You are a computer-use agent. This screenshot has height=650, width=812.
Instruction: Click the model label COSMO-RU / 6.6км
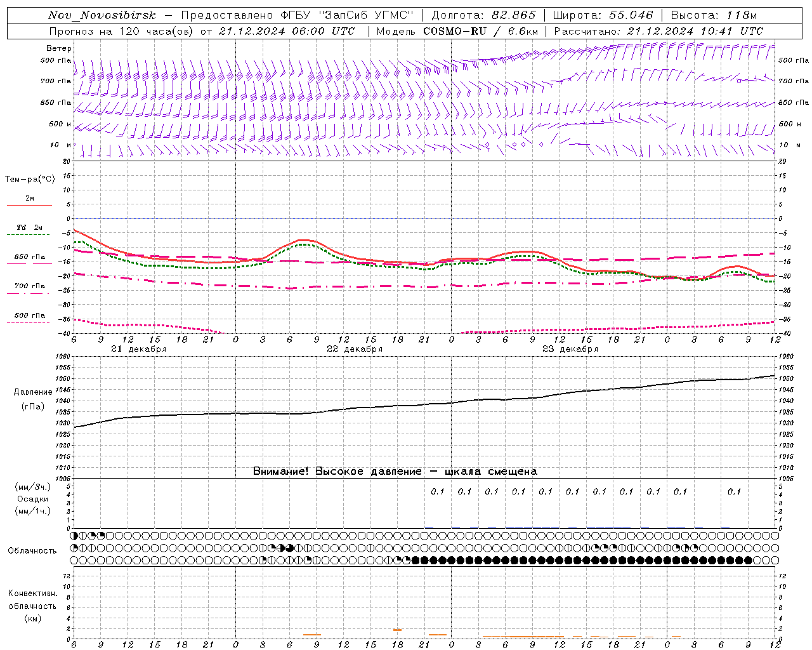click(x=481, y=31)
